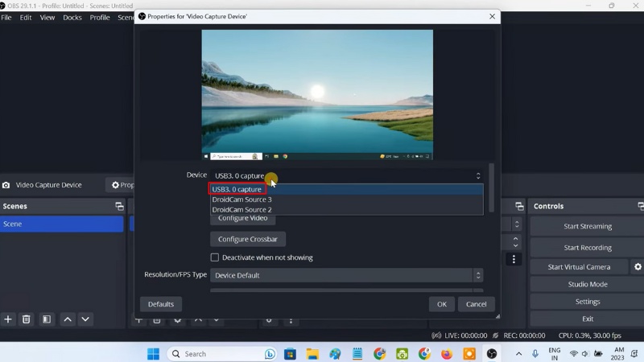Open the Edit menu

click(x=26, y=17)
